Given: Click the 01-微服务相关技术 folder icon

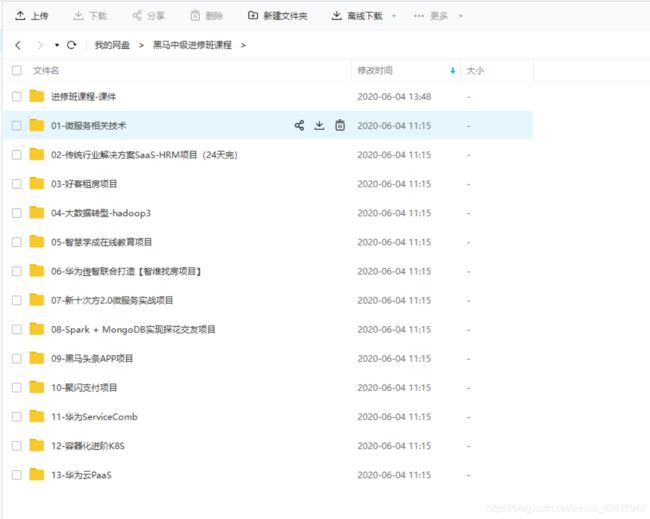Looking at the screenshot, I should point(36,125).
